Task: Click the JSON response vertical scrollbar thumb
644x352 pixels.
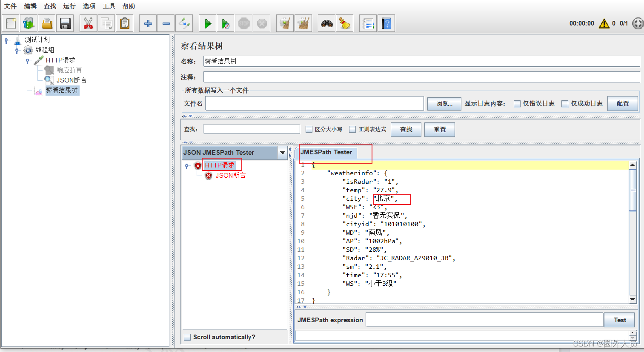Action: (633, 190)
